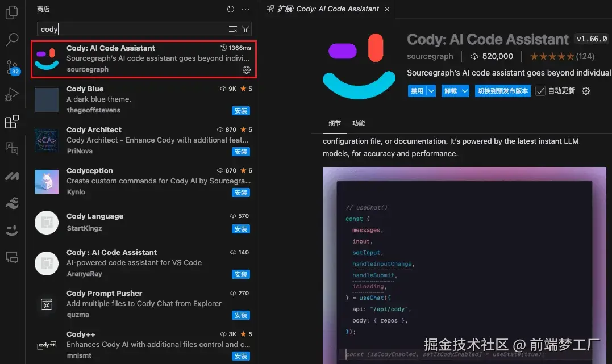
Task: Click the Cody Prompt Pusher icon
Action: (x=47, y=304)
